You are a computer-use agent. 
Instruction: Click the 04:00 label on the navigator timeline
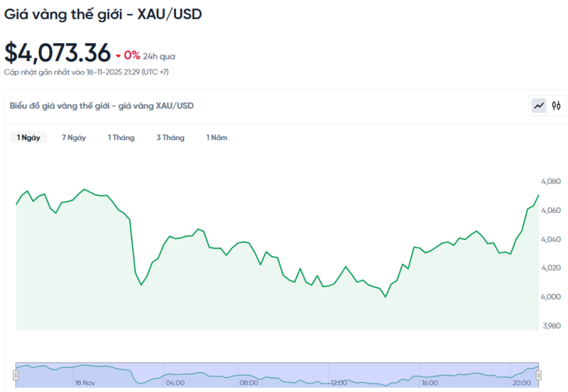[x=175, y=383]
